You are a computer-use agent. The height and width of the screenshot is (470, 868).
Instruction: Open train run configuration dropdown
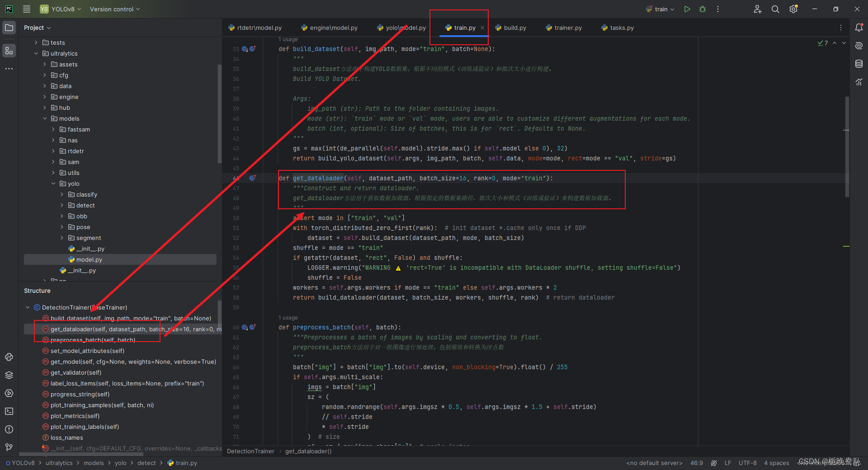(660, 9)
